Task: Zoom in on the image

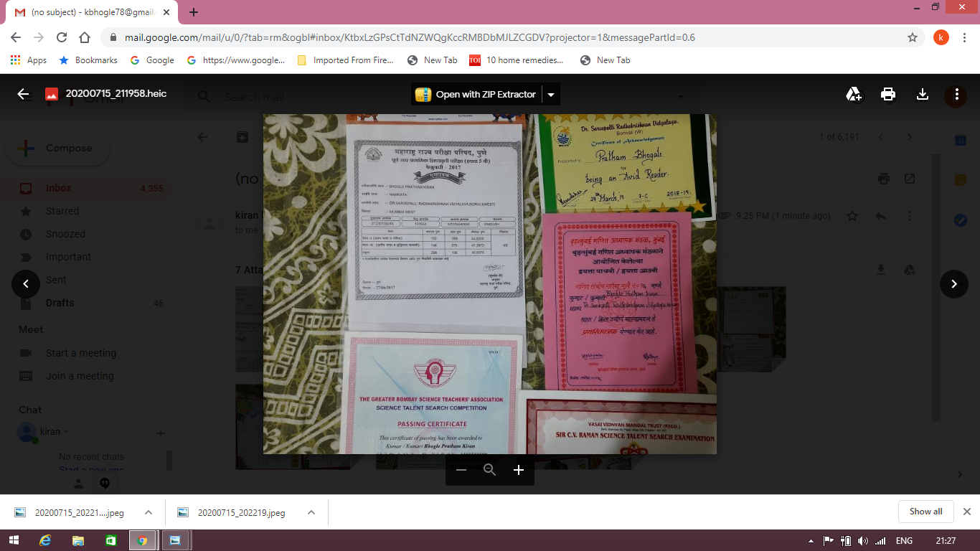Action: pyautogui.click(x=519, y=470)
